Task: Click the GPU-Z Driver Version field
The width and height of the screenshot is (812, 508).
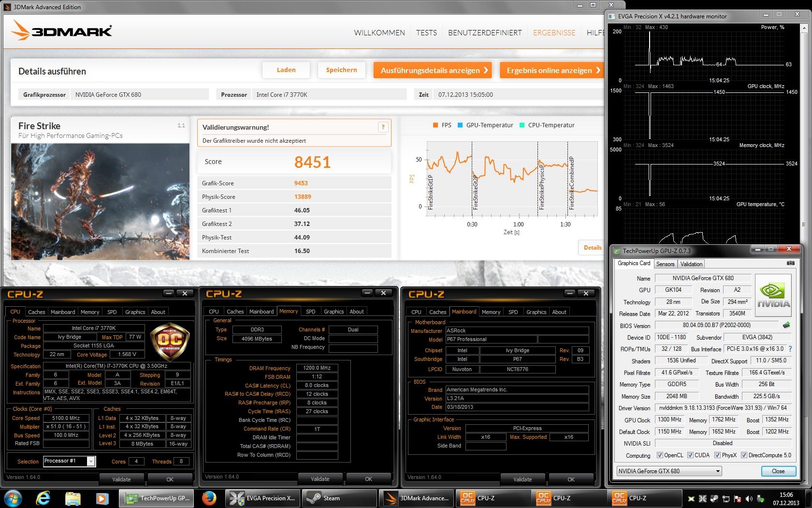Action: point(723,408)
